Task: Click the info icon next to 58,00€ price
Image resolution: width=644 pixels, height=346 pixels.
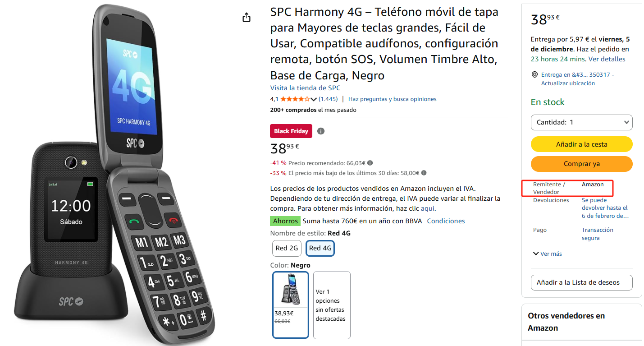Action: [x=424, y=173]
